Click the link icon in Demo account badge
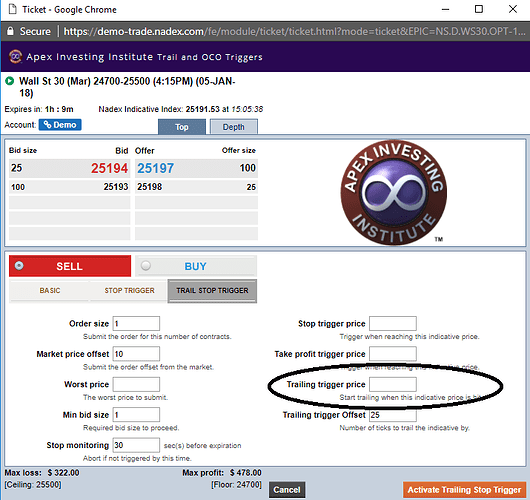The height and width of the screenshot is (500, 530). pyautogui.click(x=48, y=125)
